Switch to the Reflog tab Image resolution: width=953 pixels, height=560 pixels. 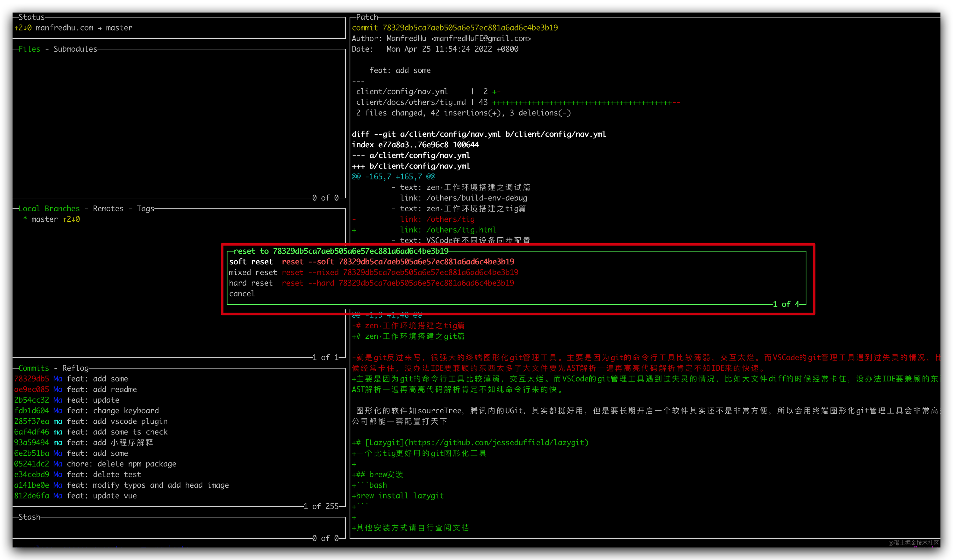(x=75, y=368)
